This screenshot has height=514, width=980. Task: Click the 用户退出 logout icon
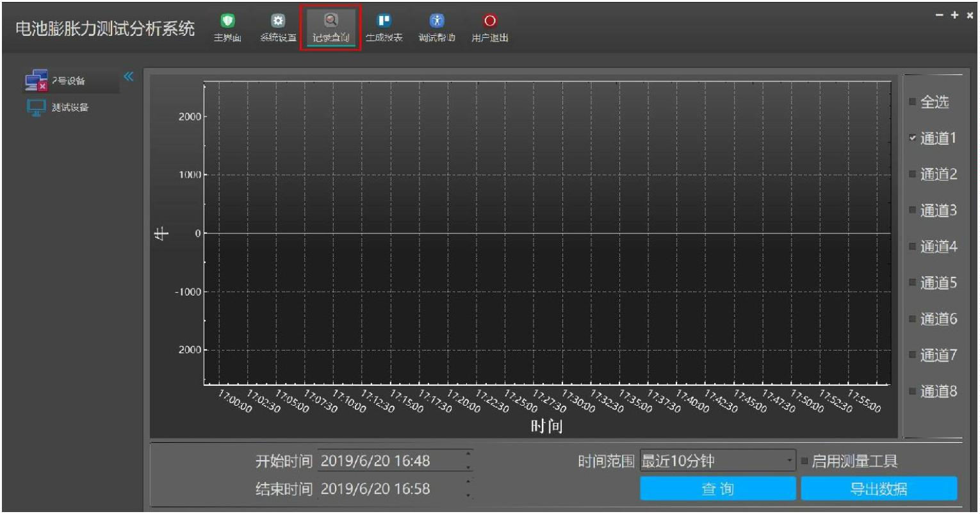tap(489, 27)
